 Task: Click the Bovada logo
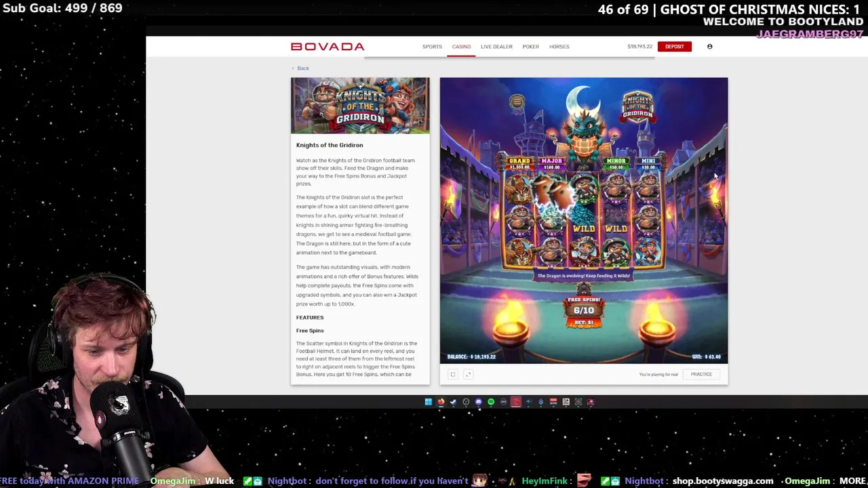click(x=328, y=47)
